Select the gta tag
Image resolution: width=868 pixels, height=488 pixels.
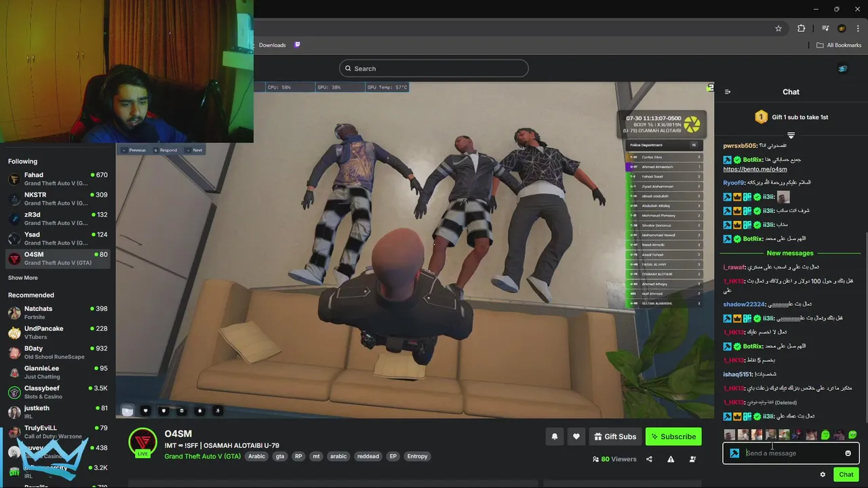point(279,456)
